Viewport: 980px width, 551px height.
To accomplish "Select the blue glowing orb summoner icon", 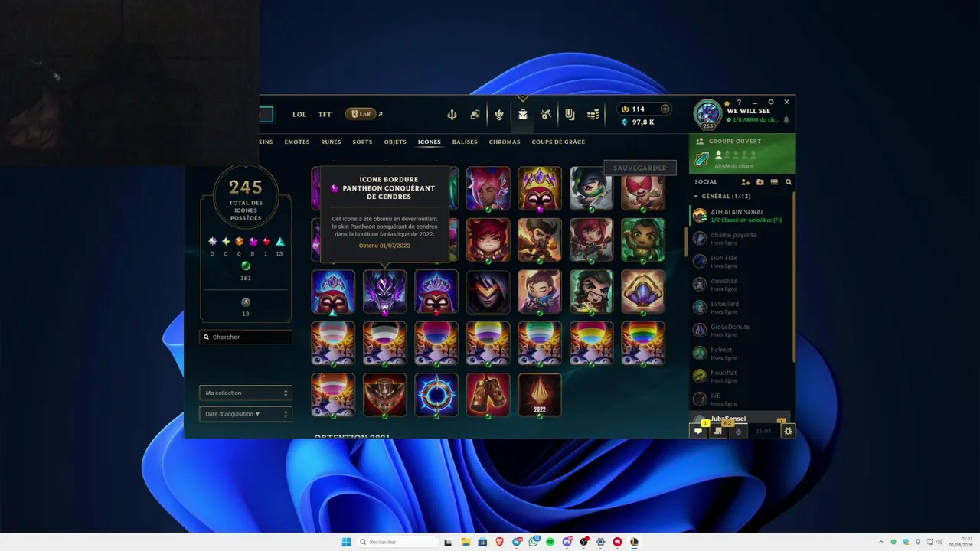I will pyautogui.click(x=436, y=395).
